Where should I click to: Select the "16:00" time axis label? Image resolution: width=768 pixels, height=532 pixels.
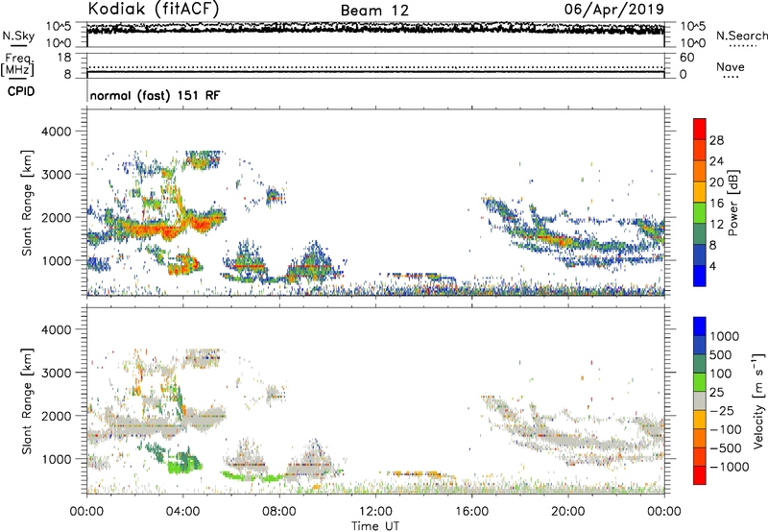pos(471,512)
